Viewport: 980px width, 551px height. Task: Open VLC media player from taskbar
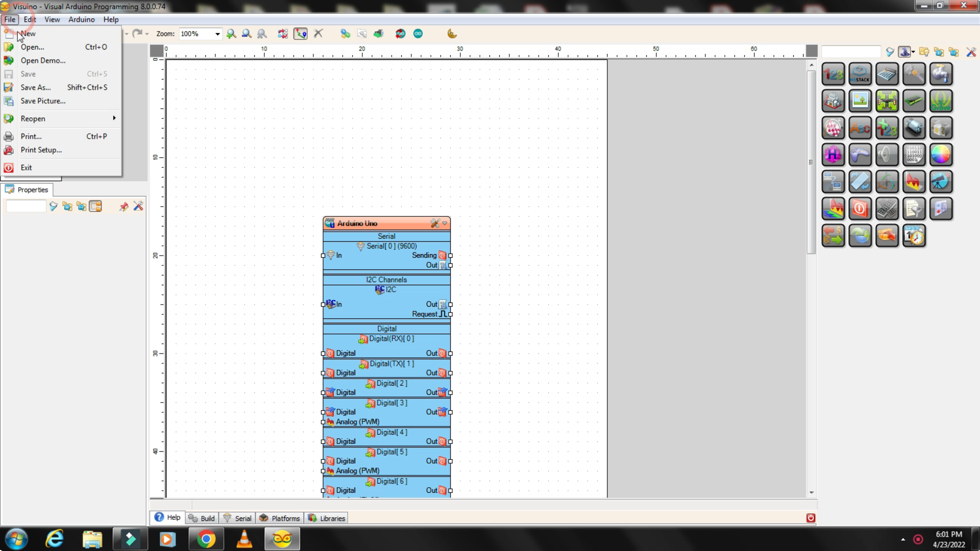pos(244,539)
